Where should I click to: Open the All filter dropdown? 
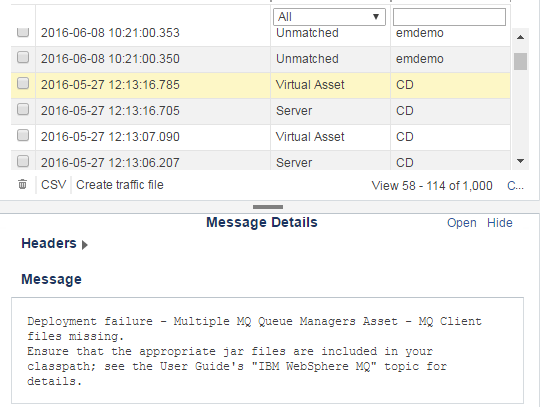tap(329, 17)
